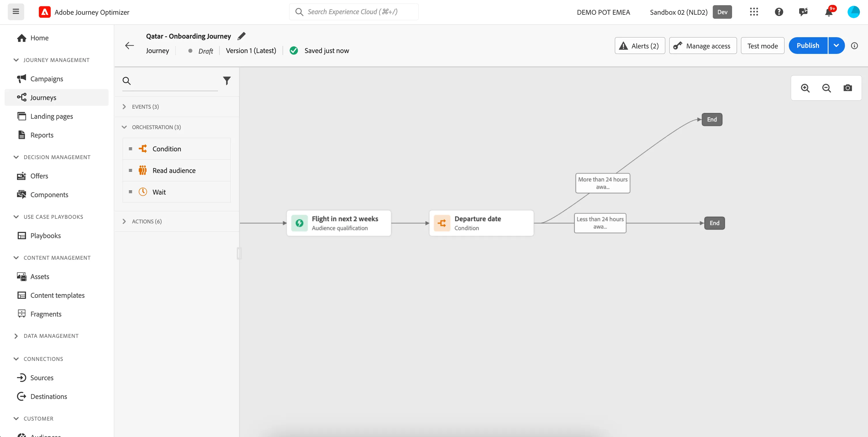
Task: Take a canvas screenshot with the camera icon
Action: pyautogui.click(x=848, y=88)
